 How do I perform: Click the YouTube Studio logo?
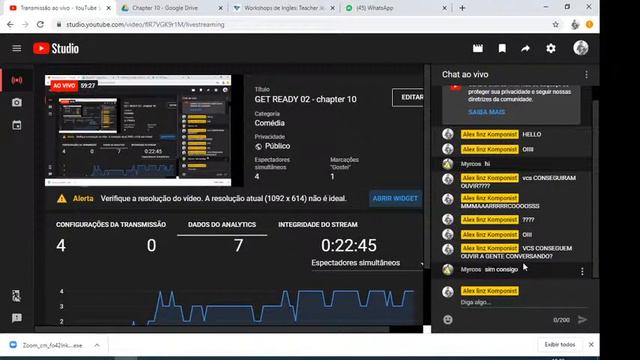pyautogui.click(x=56, y=49)
